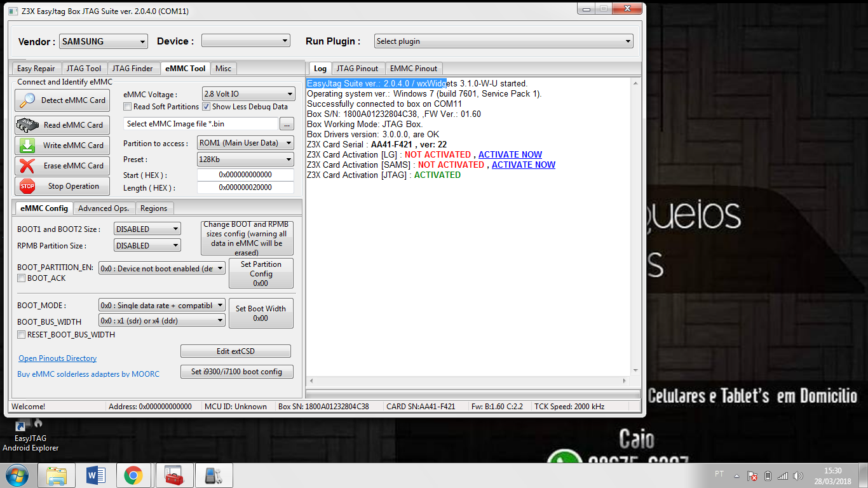Show hidden system tray icons
The height and width of the screenshot is (488, 868).
point(737,476)
